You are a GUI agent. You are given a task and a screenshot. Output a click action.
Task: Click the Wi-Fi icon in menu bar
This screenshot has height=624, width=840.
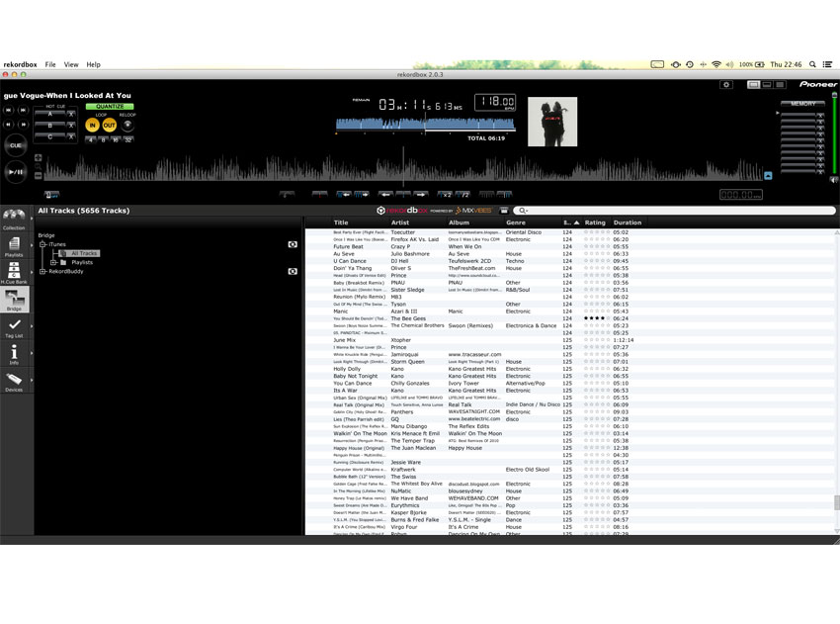click(716, 64)
